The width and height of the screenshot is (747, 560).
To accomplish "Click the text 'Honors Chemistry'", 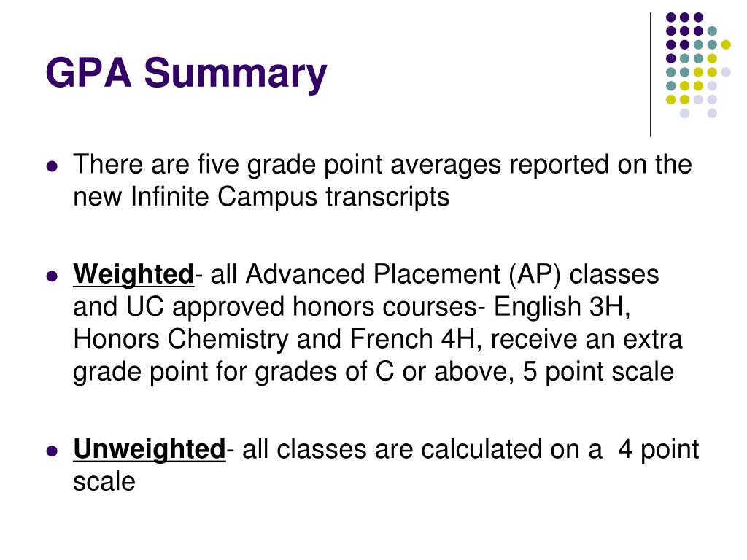I will [x=181, y=339].
